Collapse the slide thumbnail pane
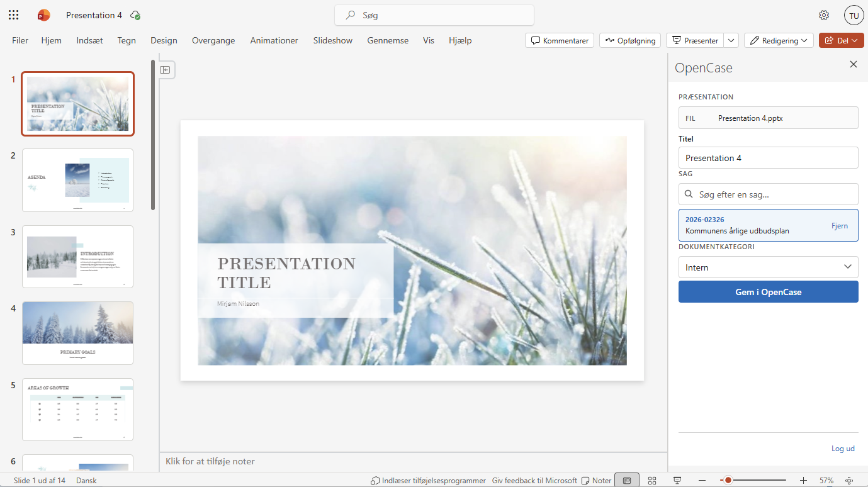Viewport: 868px width, 487px height. [166, 70]
